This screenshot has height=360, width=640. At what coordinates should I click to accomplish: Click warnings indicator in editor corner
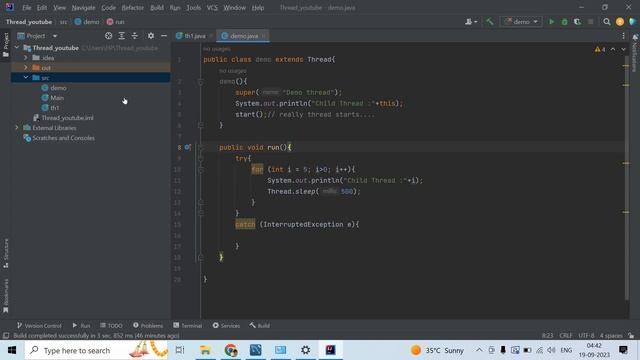(600, 49)
